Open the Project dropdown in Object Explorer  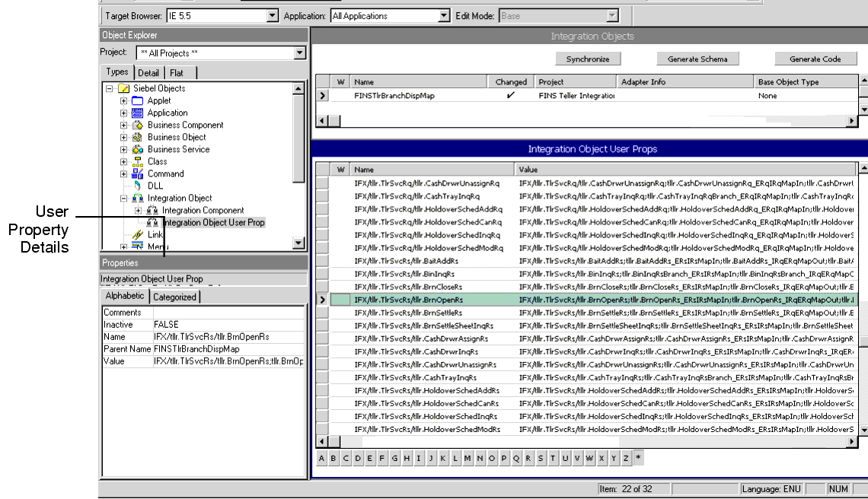tap(299, 53)
